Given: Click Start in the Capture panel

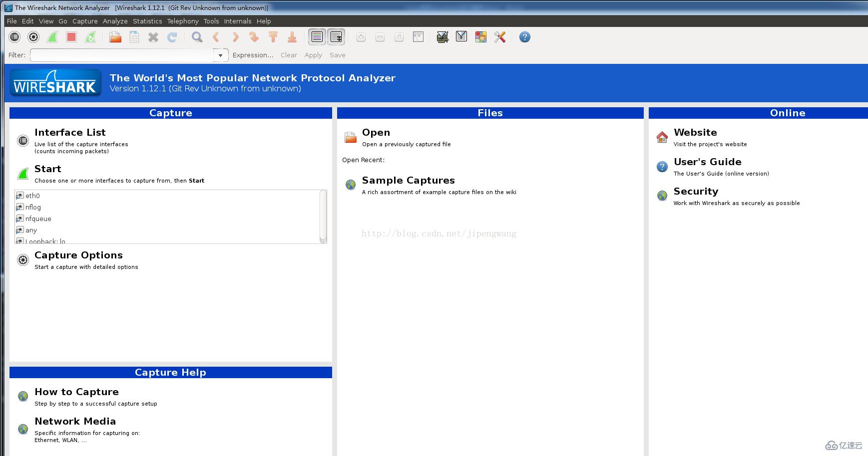Looking at the screenshot, I should 48,169.
